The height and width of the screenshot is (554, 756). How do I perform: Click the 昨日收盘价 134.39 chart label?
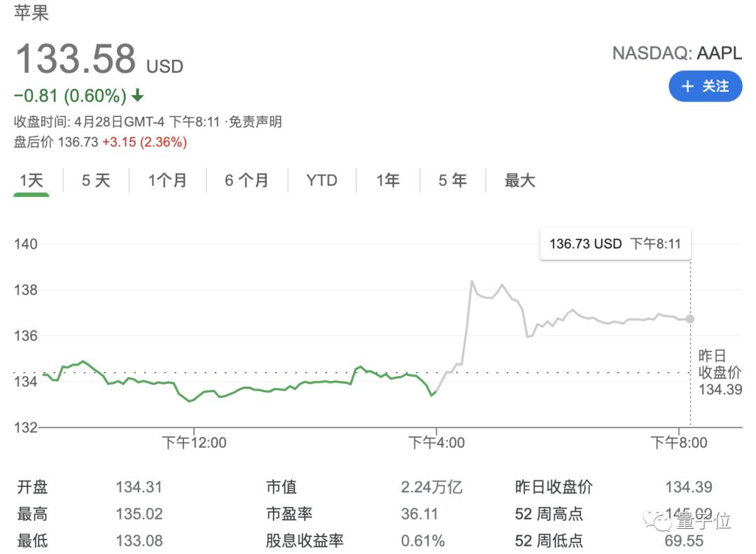click(720, 373)
